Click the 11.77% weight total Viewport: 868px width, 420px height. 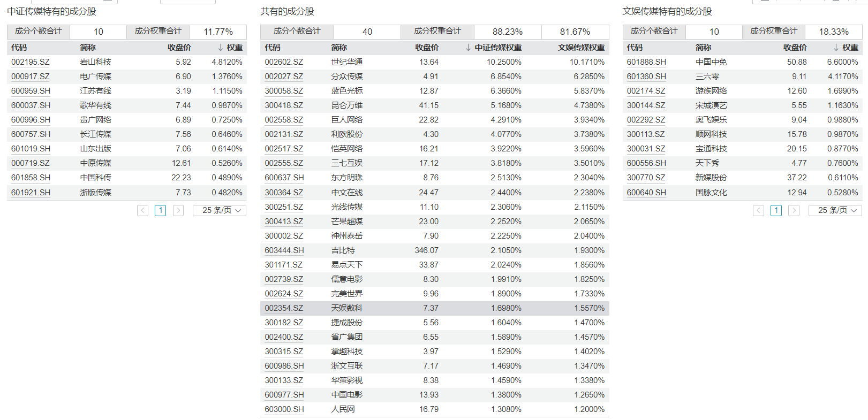coord(218,32)
